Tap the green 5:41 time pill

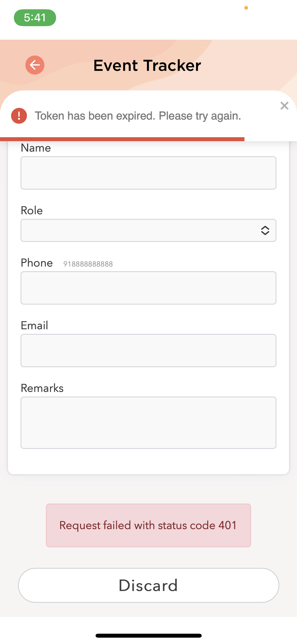pos(35,18)
